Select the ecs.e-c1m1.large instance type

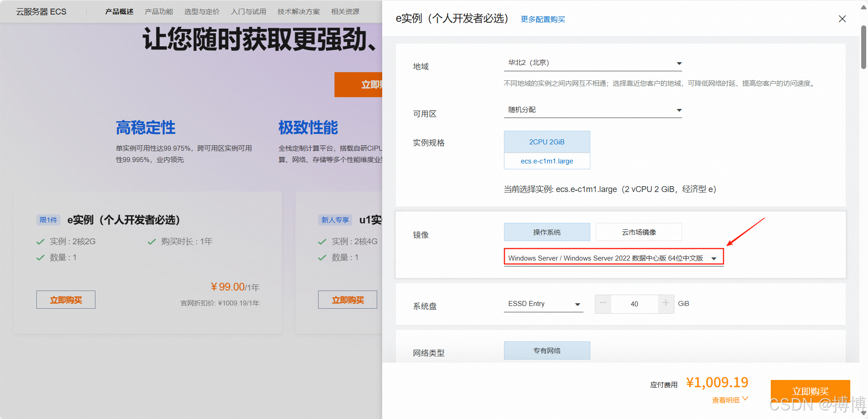(547, 161)
